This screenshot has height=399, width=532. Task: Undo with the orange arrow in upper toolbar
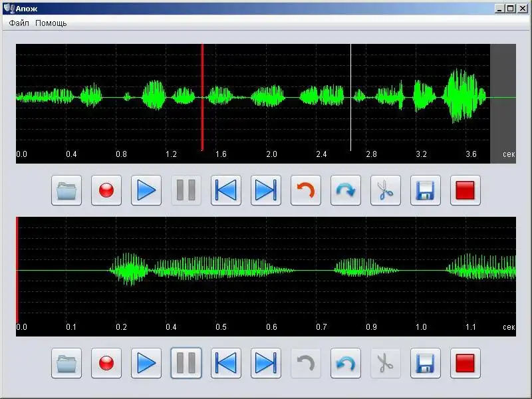306,190
